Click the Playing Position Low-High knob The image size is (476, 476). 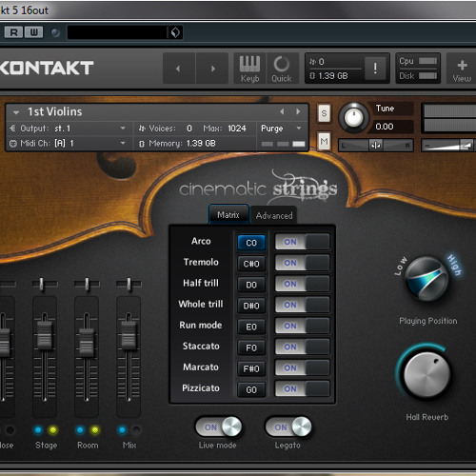point(426,279)
